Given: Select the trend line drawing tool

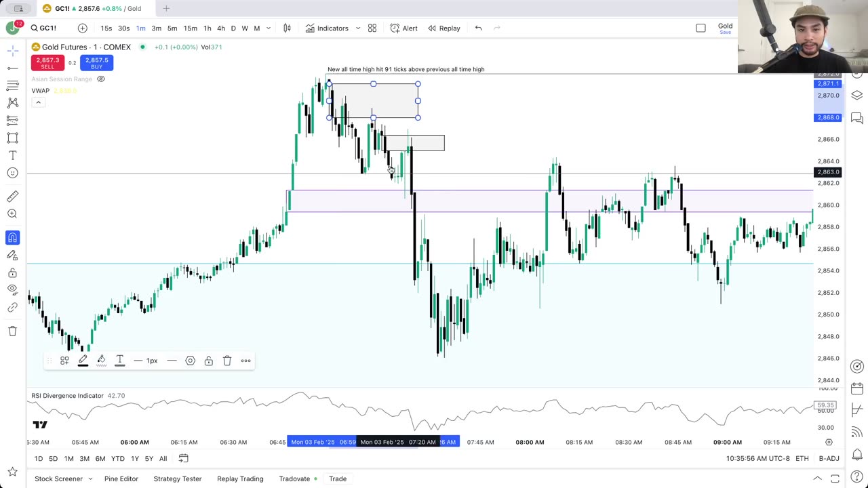Looking at the screenshot, I should 12,68.
